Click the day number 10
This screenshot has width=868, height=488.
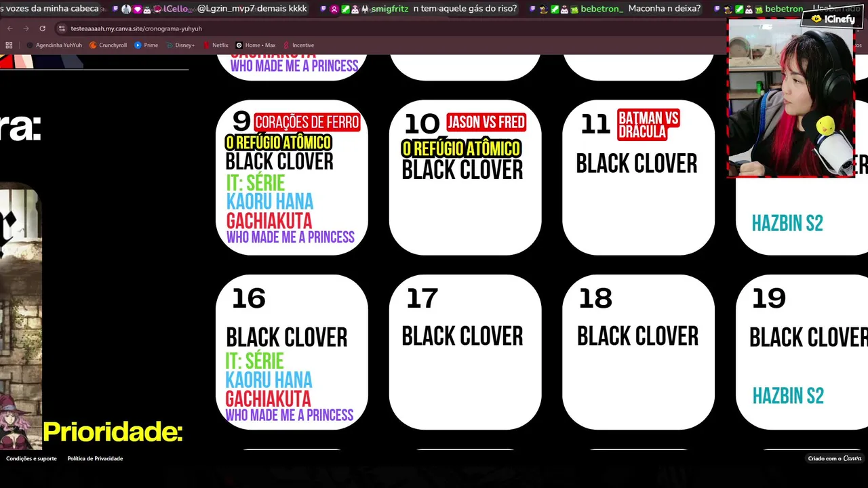coord(422,124)
